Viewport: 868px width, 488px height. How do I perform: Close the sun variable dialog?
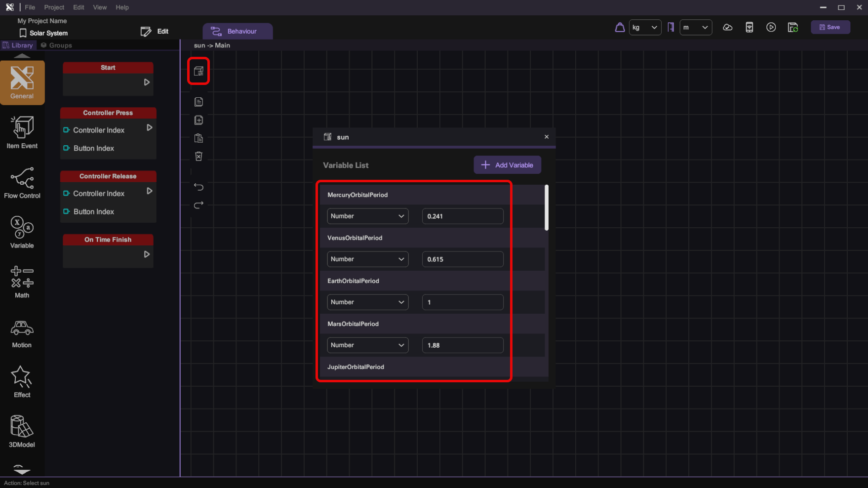pyautogui.click(x=547, y=137)
